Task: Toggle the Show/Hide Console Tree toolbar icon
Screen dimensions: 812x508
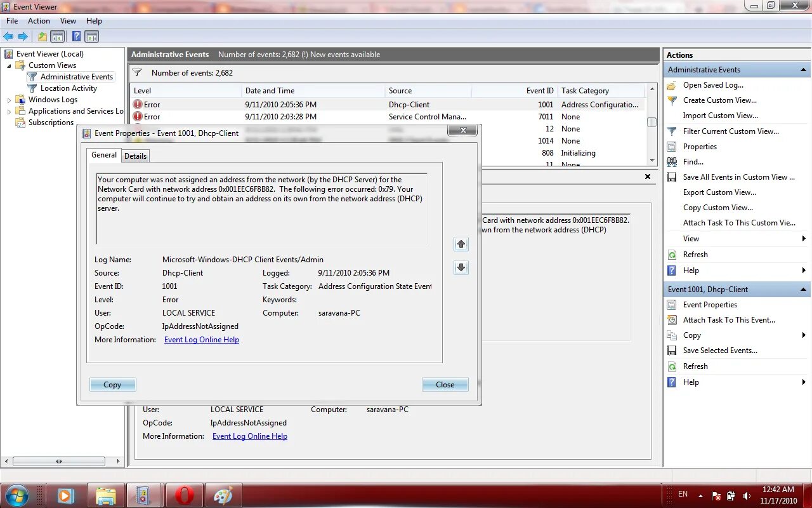Action: 58,37
